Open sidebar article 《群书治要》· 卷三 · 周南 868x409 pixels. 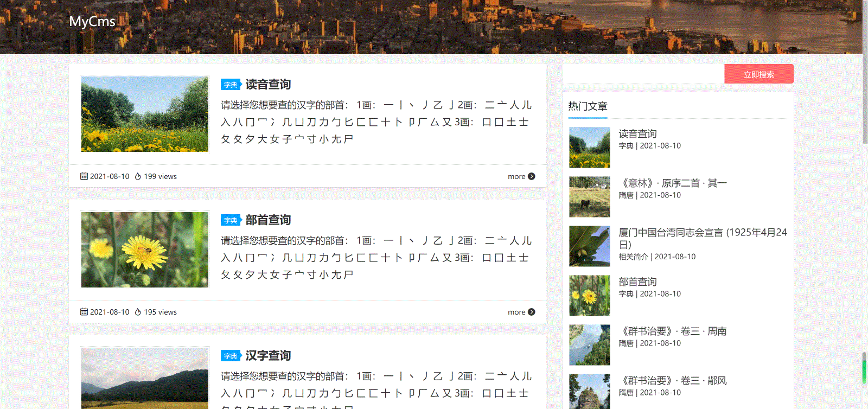tap(673, 331)
